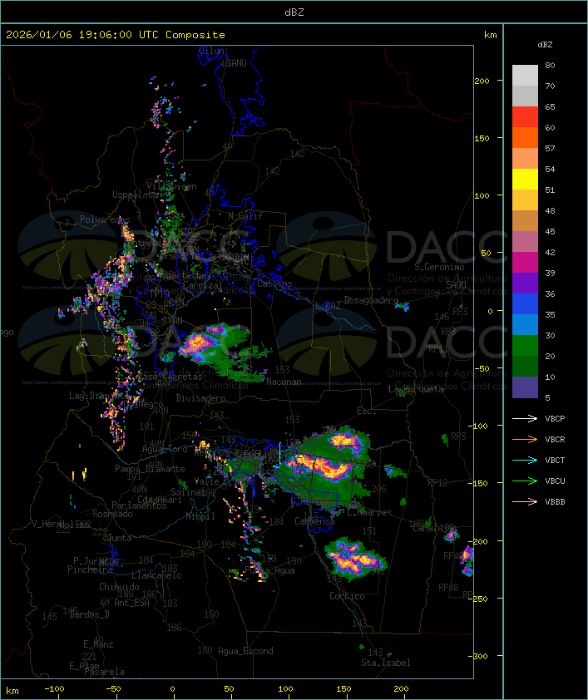Pick the light gray 70–80 dBZ swatch
The image size is (588, 700).
[x=525, y=76]
